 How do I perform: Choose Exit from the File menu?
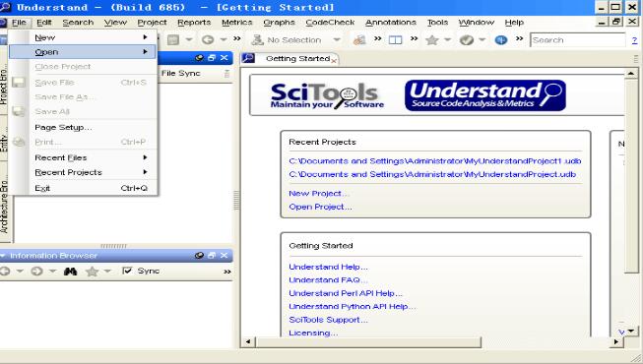[x=83, y=188]
